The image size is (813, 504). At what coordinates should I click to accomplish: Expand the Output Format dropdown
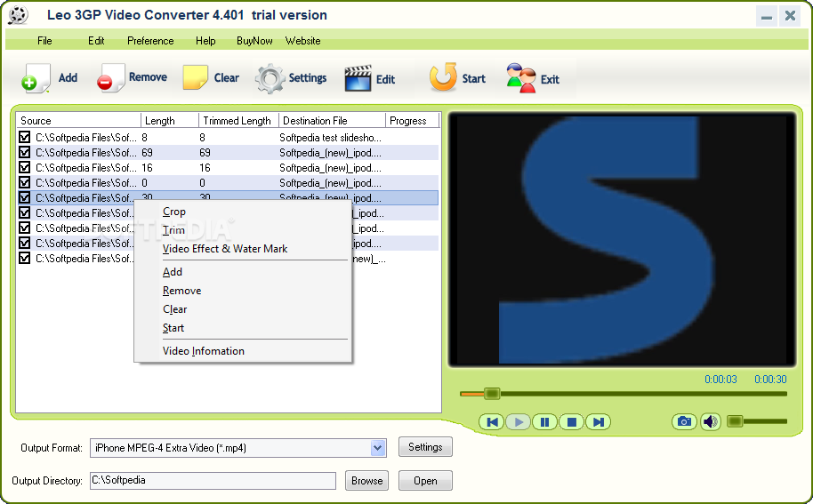click(378, 448)
